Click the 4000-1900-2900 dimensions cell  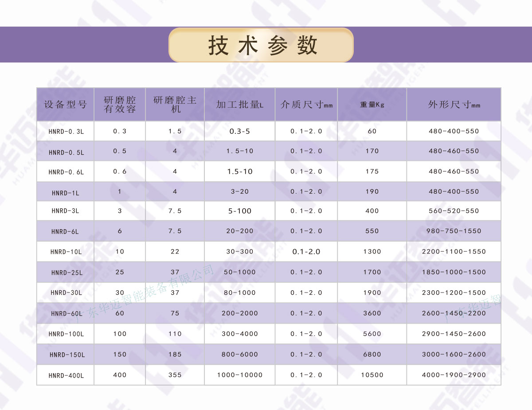[x=454, y=375]
